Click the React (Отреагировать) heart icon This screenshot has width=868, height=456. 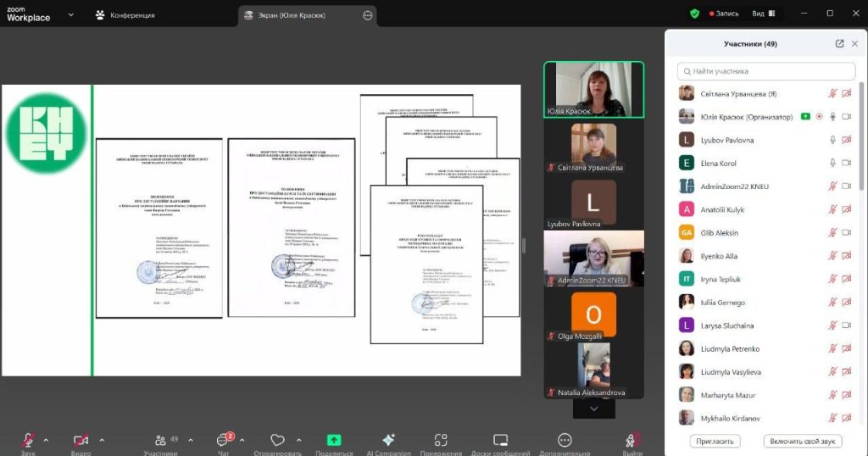(277, 440)
